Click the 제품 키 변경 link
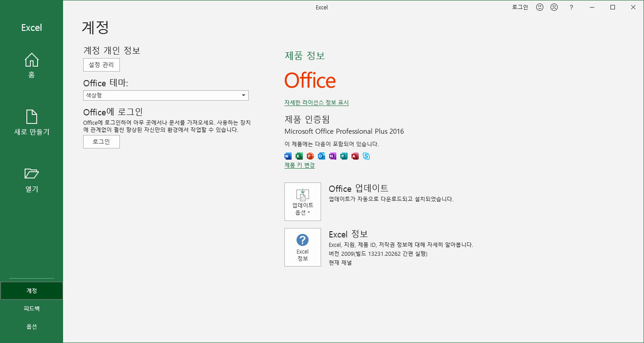This screenshot has height=343, width=644. pos(300,165)
